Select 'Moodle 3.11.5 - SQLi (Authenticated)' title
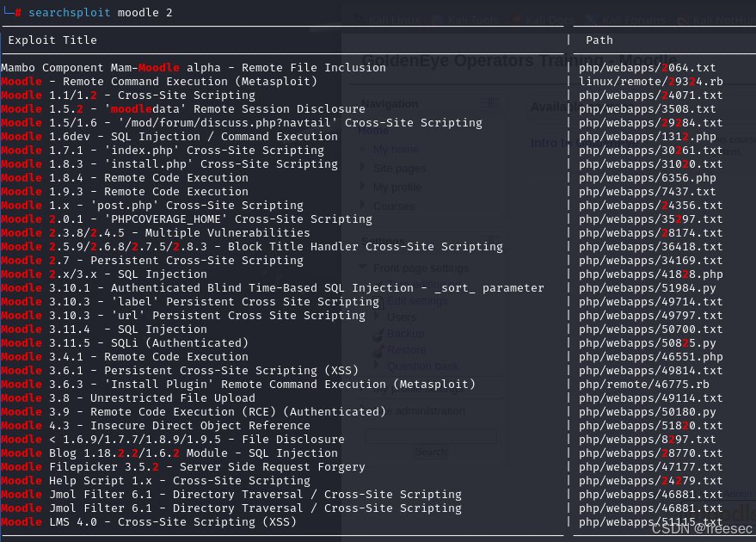This screenshot has height=542, width=756. 125,342
